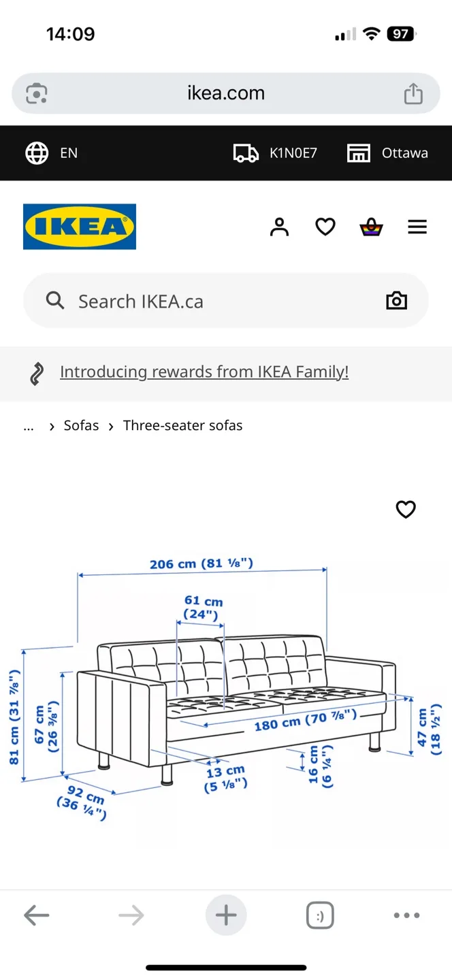The height and width of the screenshot is (980, 452).
Task: Open the IKEA account profile
Action: coord(279,227)
